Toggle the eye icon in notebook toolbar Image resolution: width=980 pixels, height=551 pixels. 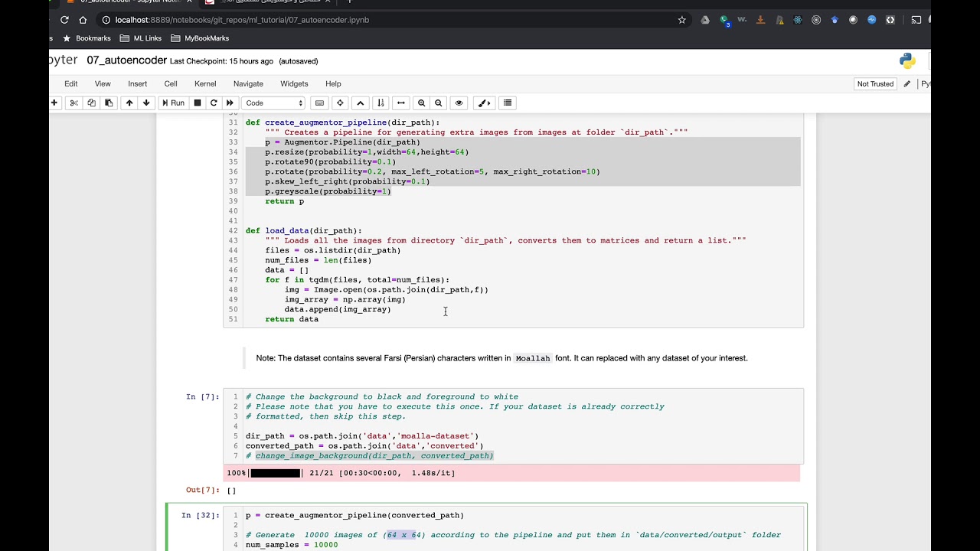pyautogui.click(x=459, y=103)
